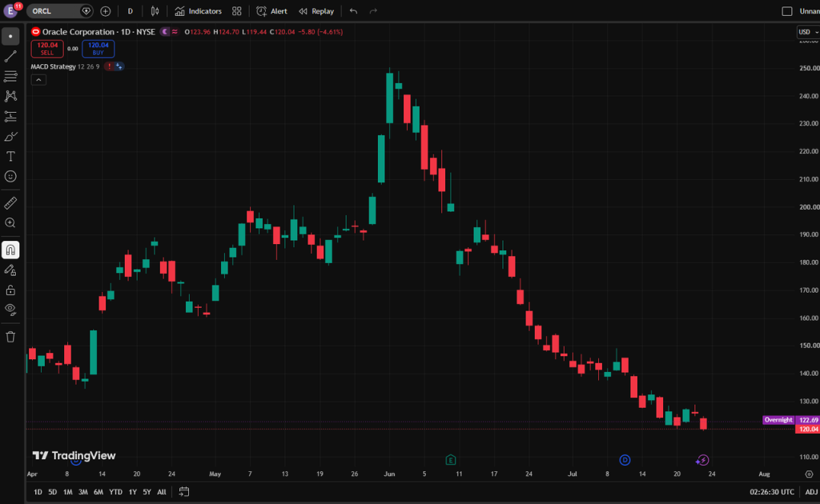Click the 120.04 last price label
The height and width of the screenshot is (504, 820).
pos(807,430)
